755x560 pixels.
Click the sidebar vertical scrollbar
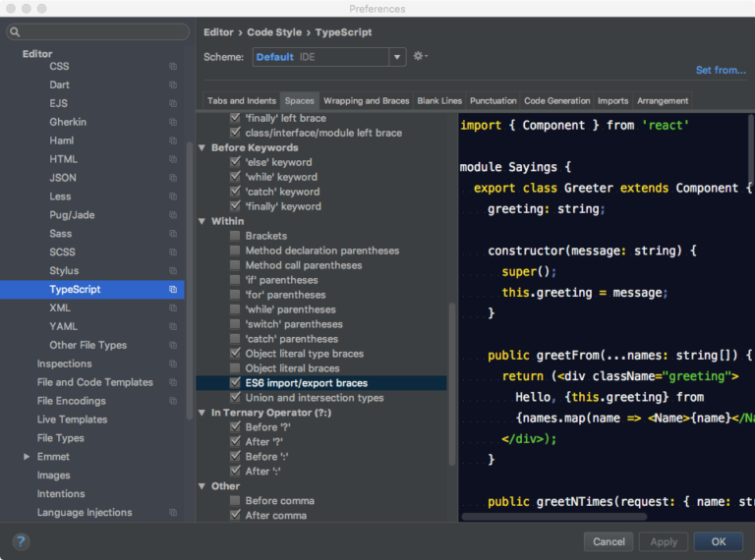[x=189, y=279]
